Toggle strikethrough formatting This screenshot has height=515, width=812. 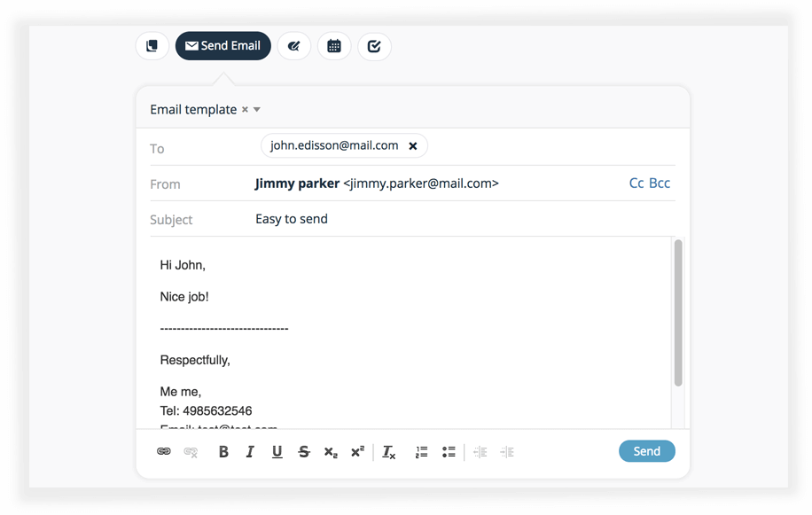tap(304, 452)
